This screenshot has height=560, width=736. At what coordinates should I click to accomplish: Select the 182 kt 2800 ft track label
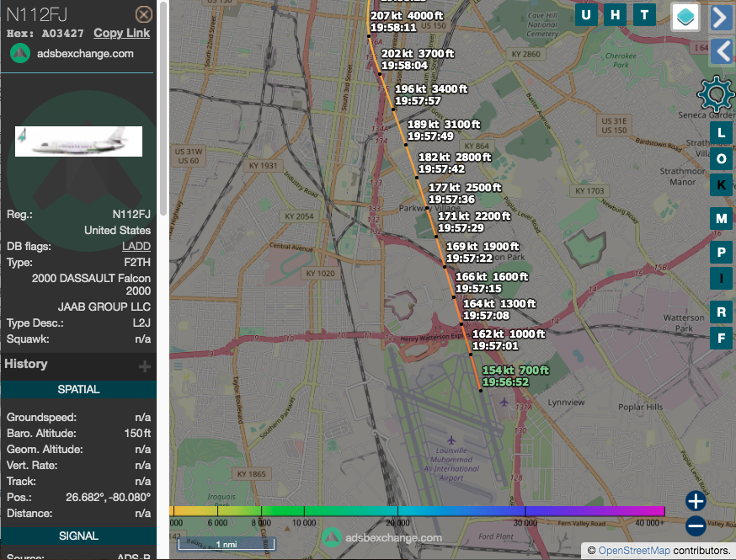coord(455,163)
